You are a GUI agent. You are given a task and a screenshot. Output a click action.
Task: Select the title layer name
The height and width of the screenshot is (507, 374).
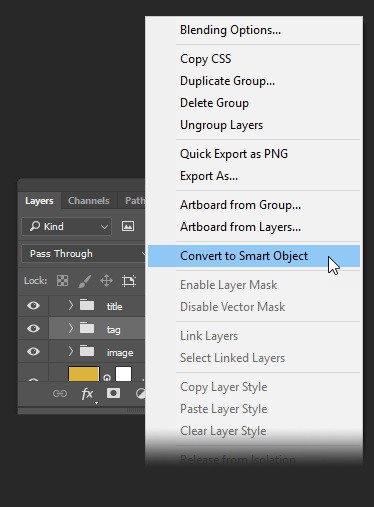tap(114, 306)
